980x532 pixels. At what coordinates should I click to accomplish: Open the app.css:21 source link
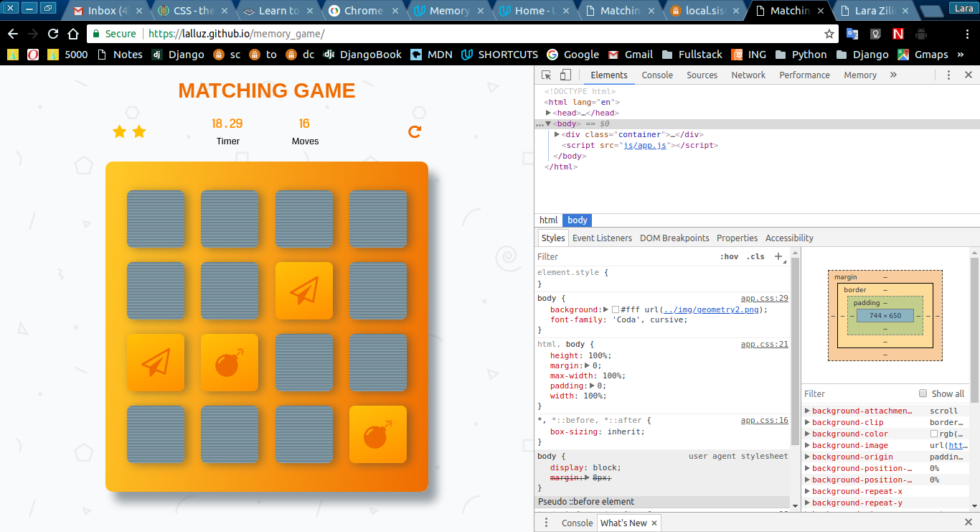click(765, 344)
